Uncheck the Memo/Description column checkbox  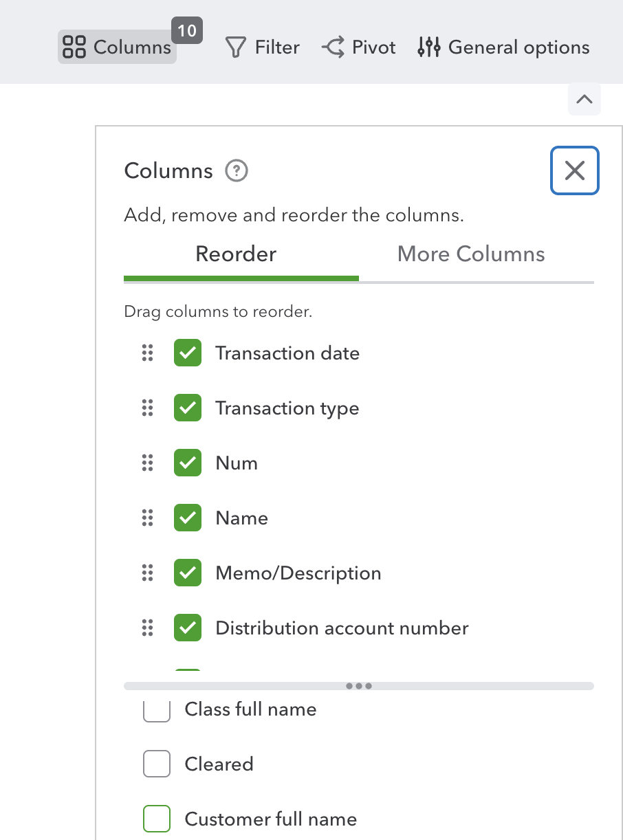[188, 573]
